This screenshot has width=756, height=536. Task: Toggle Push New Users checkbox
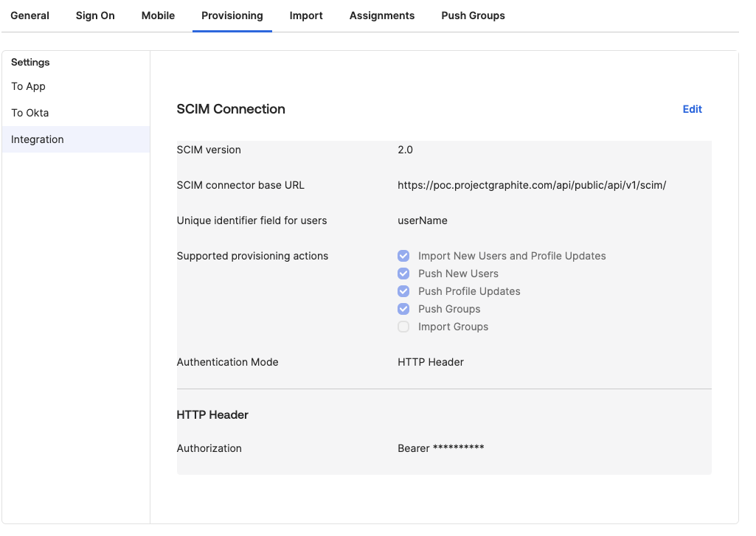[403, 274]
